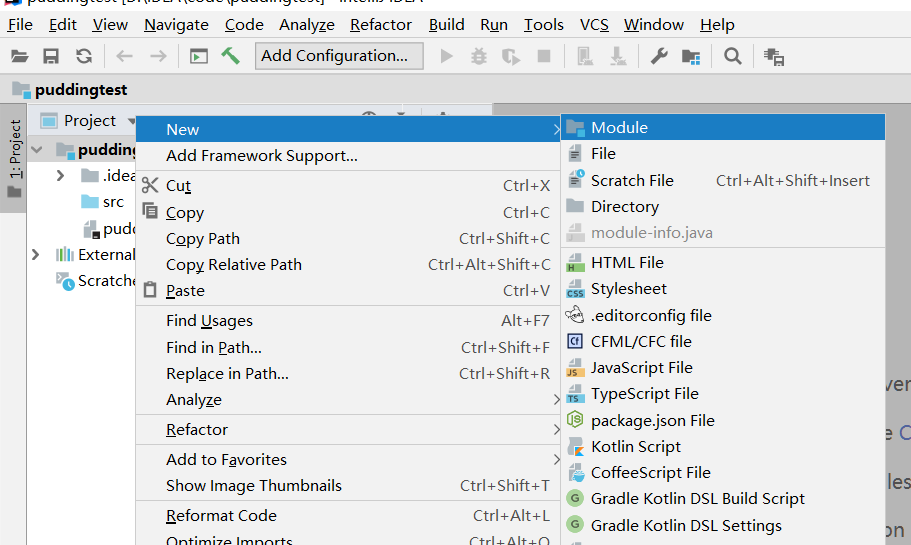Screen dimensions: 911x545
Task: Click the run target icon left of hammer
Action: 199,56
